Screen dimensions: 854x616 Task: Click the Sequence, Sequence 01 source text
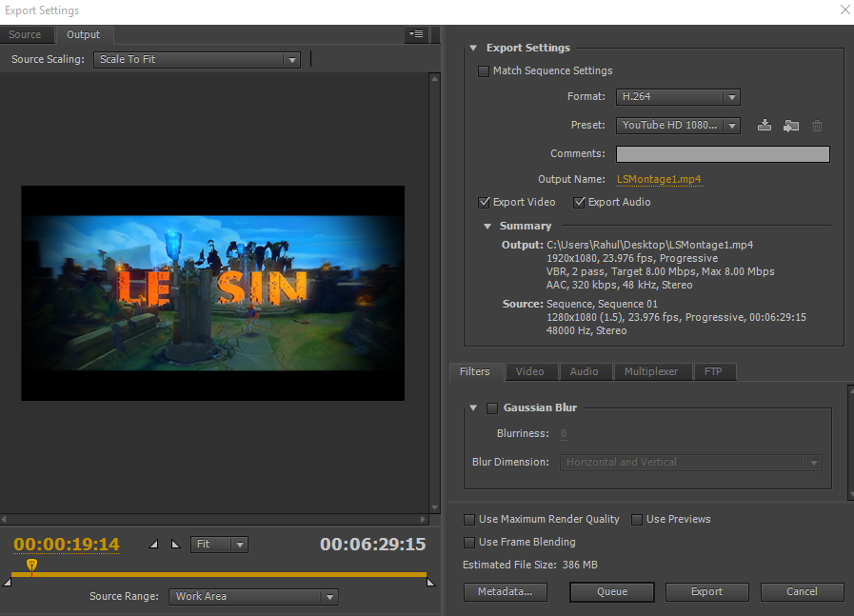pos(602,304)
